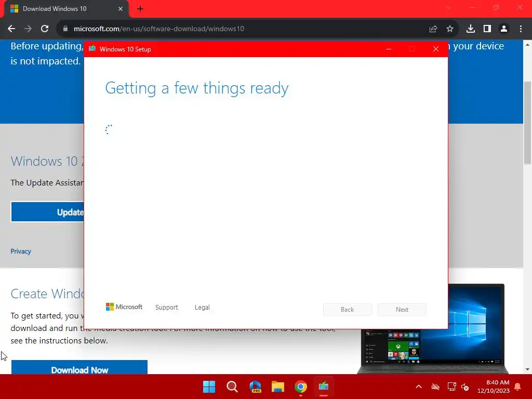Select Windows 10 Setup taskbar icon
The image size is (532, 399).
pos(324,387)
